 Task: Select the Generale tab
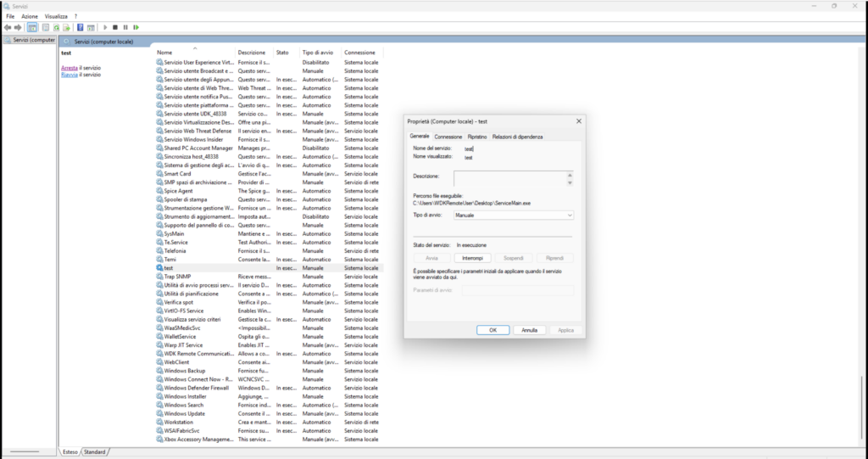(x=419, y=136)
